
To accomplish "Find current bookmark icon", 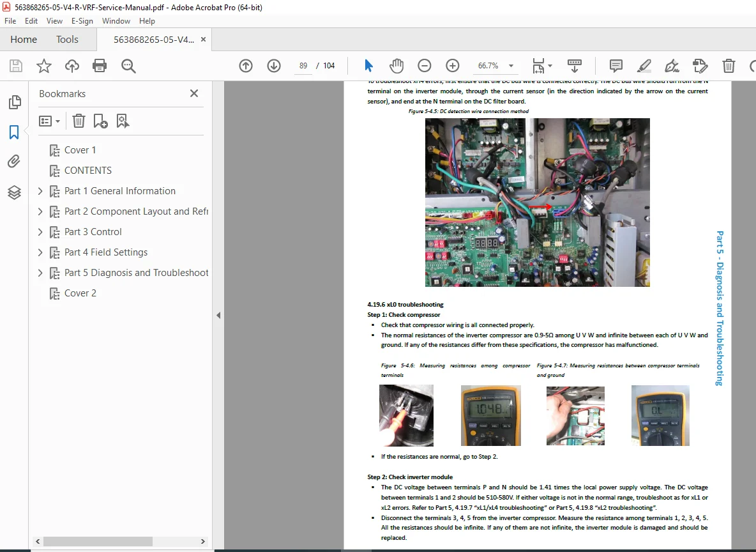I will point(123,121).
